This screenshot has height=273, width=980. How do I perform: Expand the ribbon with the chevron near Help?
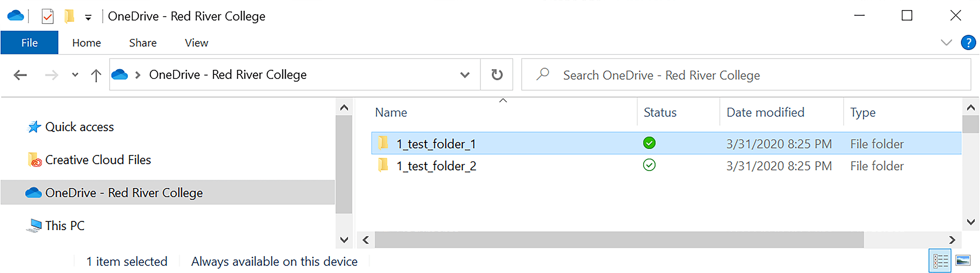point(946,43)
